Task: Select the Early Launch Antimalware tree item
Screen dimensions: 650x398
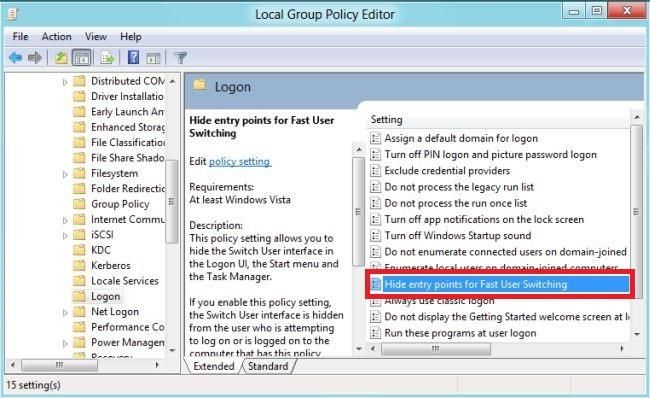Action: point(127,112)
